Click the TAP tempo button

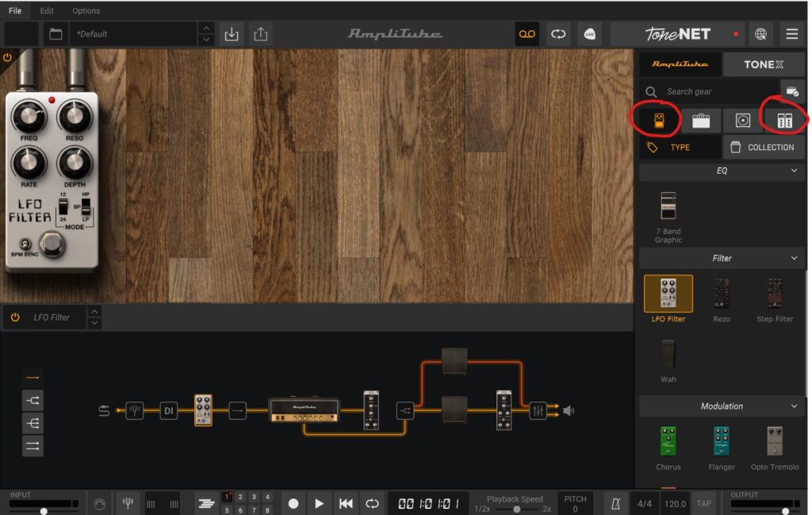click(x=703, y=503)
